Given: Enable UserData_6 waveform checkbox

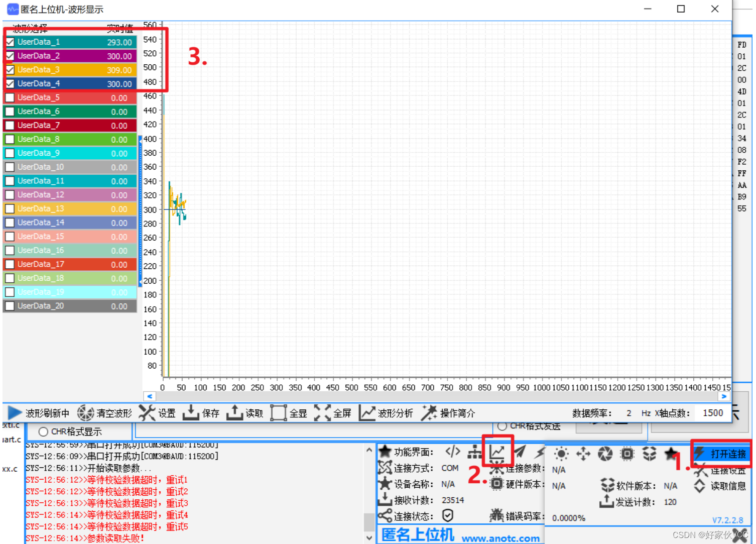Looking at the screenshot, I should (10, 112).
